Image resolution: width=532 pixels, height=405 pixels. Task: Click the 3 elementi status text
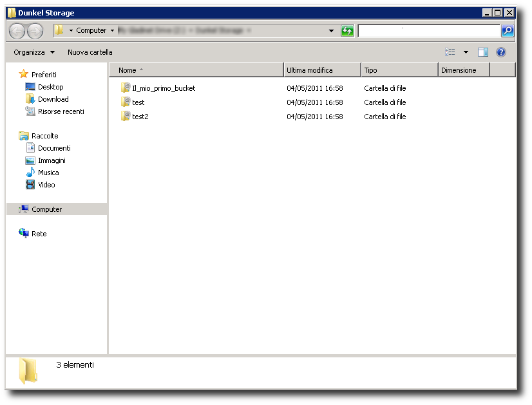click(x=75, y=364)
